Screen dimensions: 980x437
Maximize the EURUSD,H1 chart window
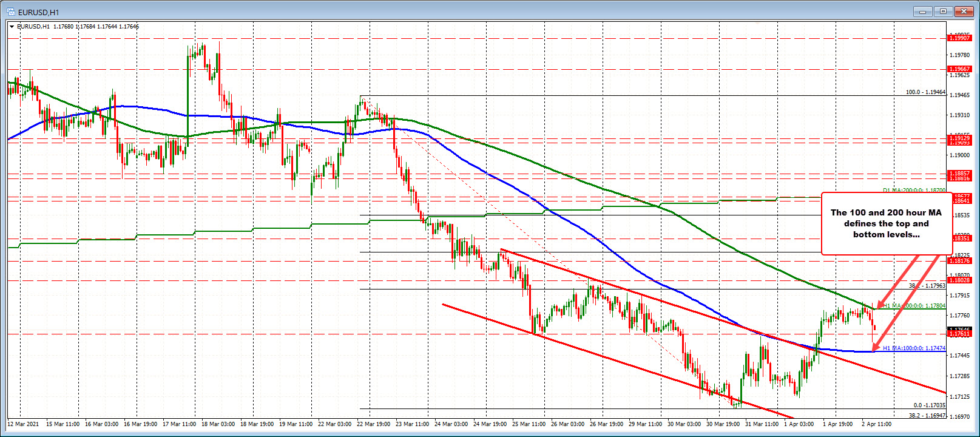pyautogui.click(x=943, y=11)
